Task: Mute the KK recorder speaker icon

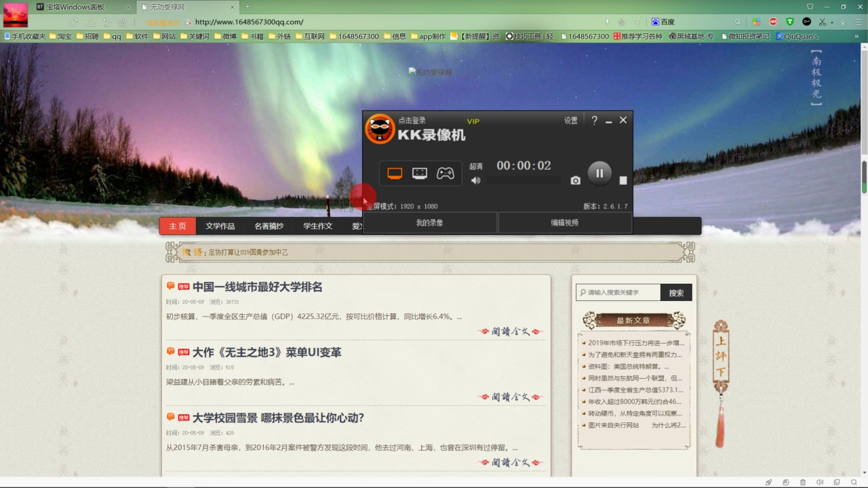Action: (476, 180)
